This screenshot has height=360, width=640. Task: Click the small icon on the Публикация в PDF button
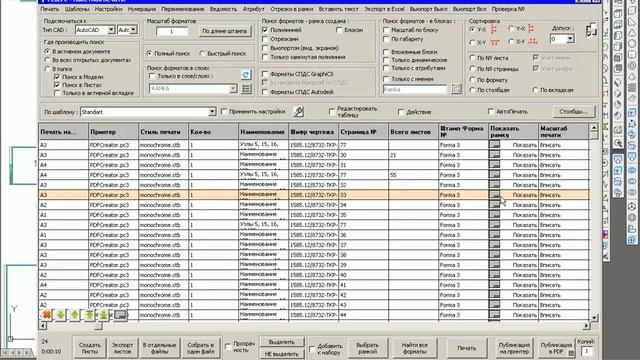click(x=571, y=353)
